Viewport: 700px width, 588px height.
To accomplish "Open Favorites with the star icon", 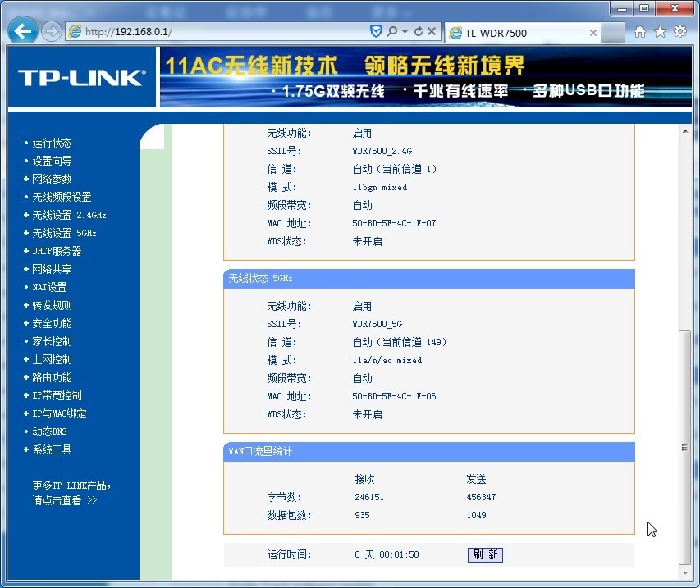I will pos(660,32).
